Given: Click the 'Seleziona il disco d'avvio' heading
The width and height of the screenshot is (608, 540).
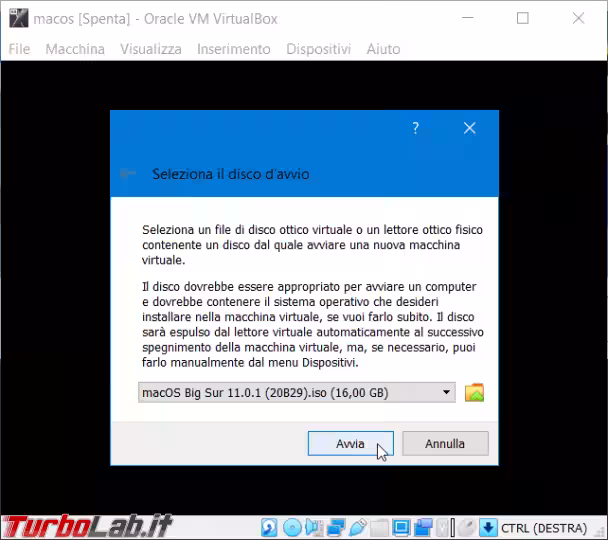Looking at the screenshot, I should coord(231,174).
